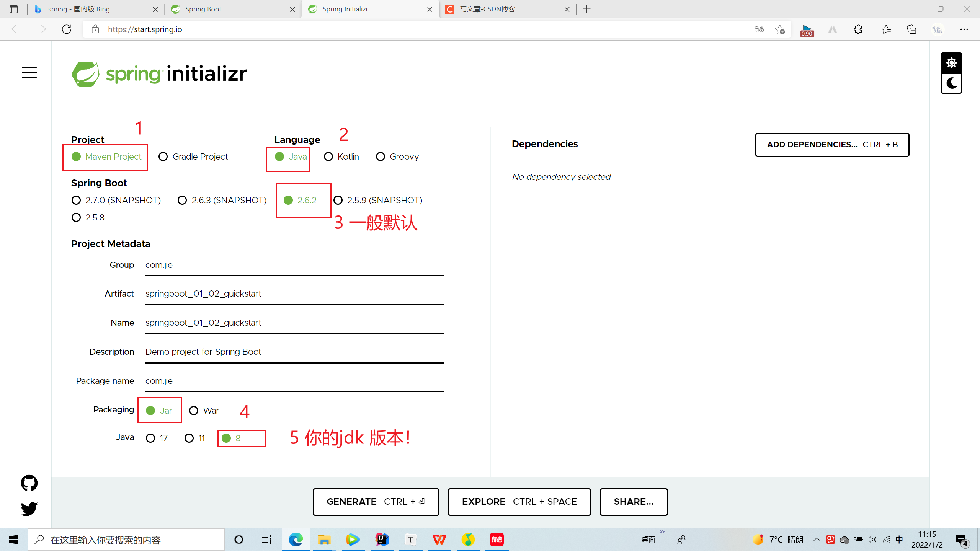The image size is (980, 551).
Task: Select Kotlin as the language
Action: (x=341, y=156)
